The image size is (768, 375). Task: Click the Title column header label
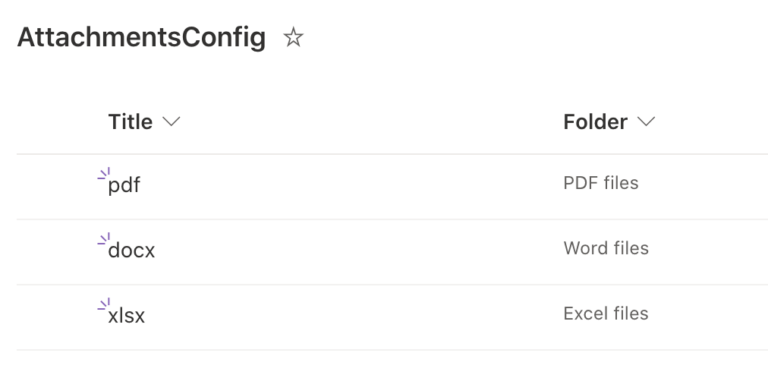tap(130, 121)
